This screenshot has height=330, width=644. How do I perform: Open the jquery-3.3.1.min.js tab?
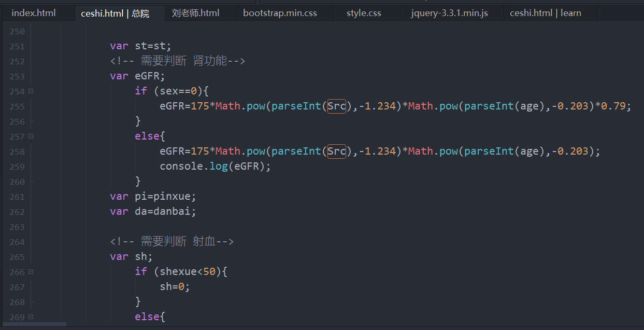pos(449,13)
